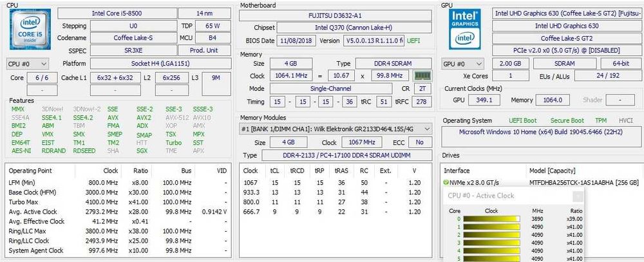The image size is (644, 262).
Task: Click the Core 3 clock bar
Action: 491,243
